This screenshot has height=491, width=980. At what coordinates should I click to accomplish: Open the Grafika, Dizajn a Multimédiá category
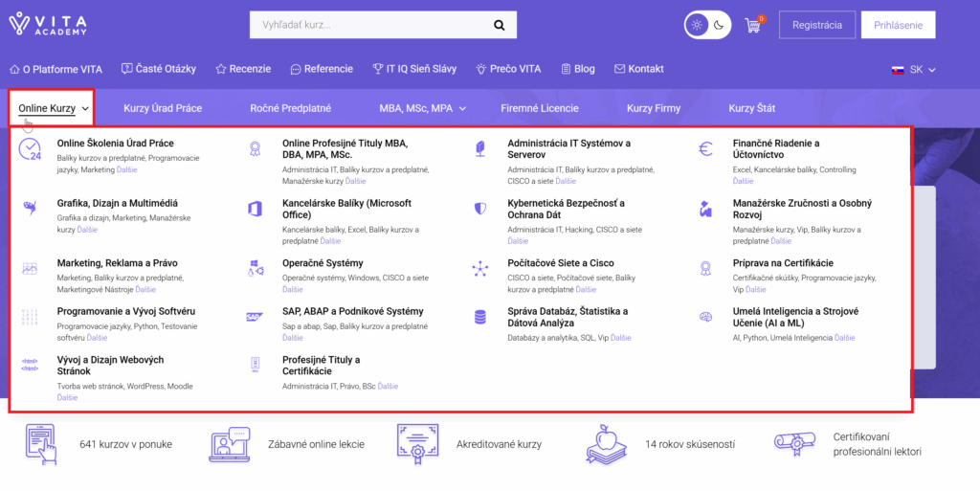point(117,203)
